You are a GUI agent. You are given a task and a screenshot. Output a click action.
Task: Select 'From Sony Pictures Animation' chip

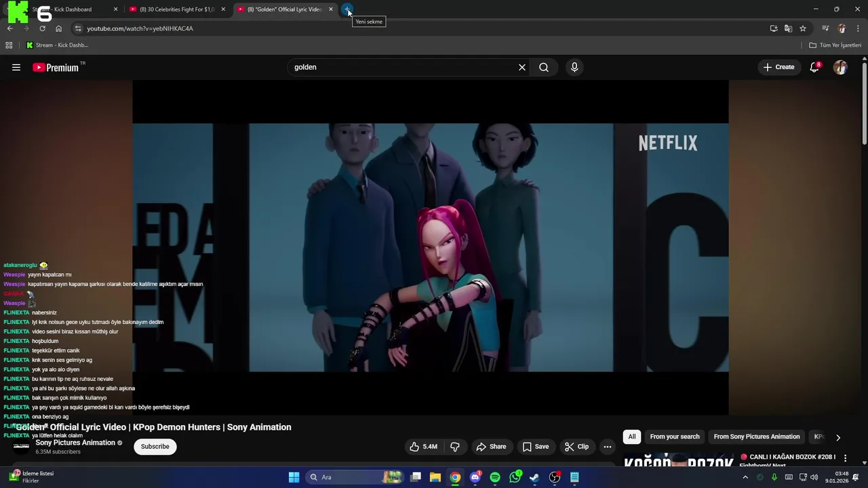coord(757,436)
